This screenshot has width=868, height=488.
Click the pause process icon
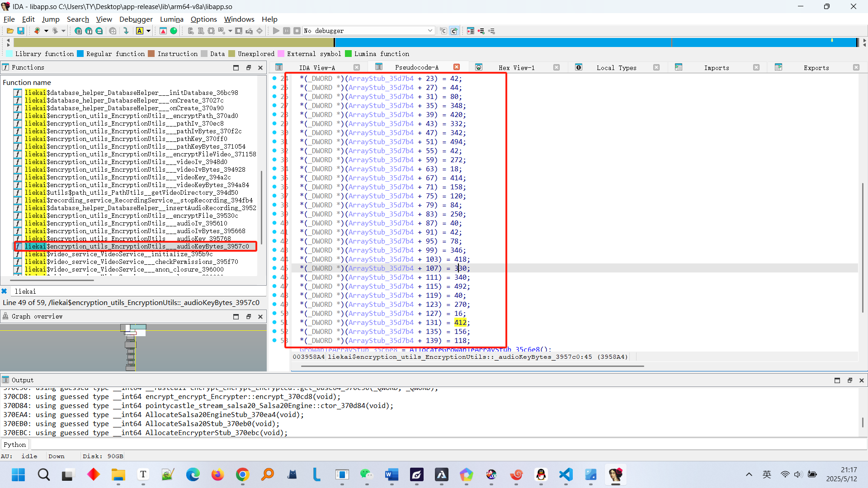287,31
